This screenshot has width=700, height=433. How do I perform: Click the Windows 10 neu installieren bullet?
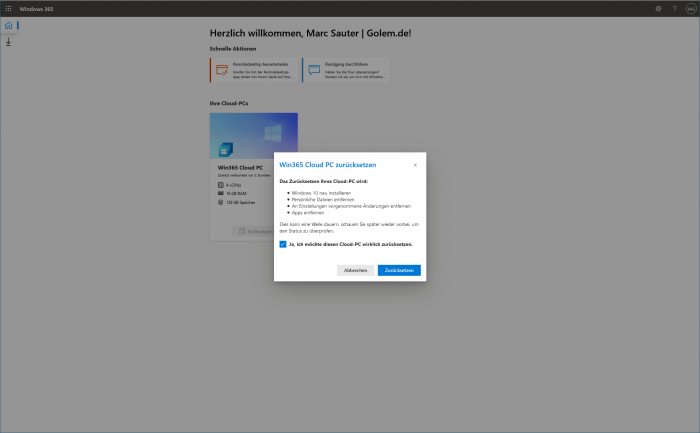pyautogui.click(x=321, y=193)
